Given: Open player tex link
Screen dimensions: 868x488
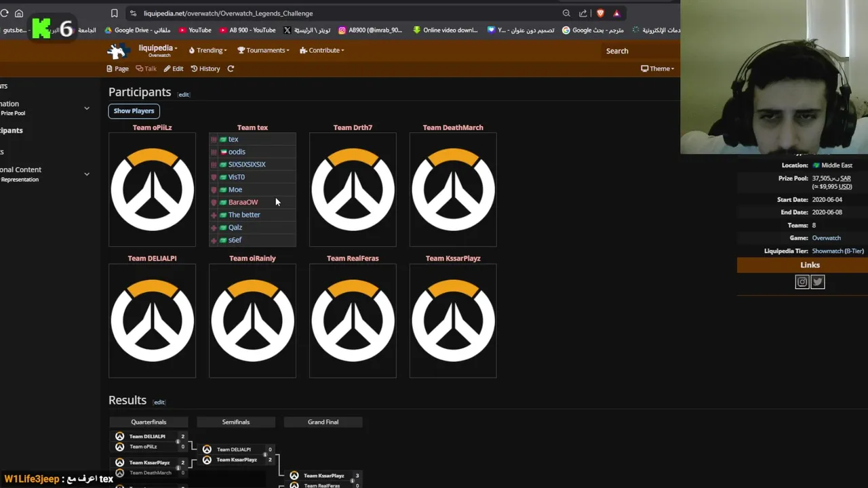Looking at the screenshot, I should (233, 139).
